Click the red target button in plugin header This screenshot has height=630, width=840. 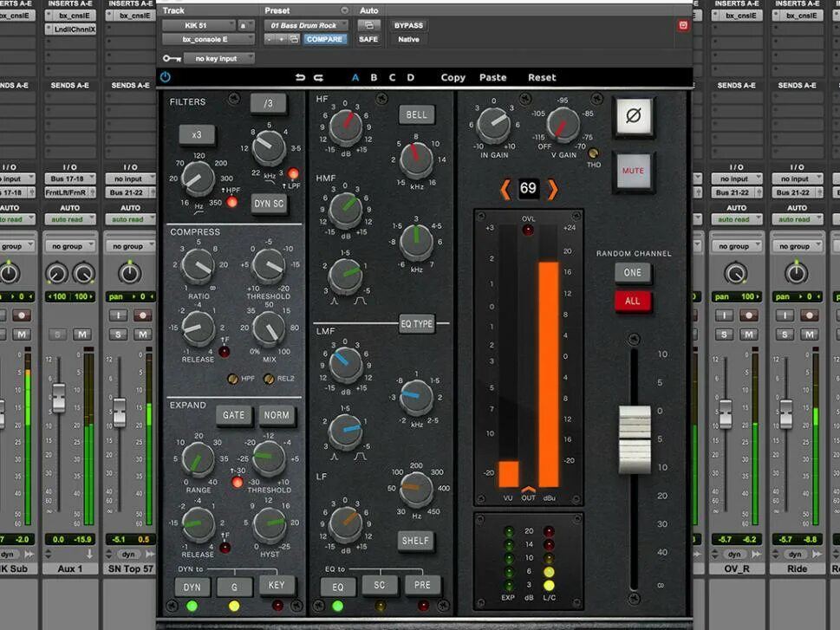click(683, 25)
